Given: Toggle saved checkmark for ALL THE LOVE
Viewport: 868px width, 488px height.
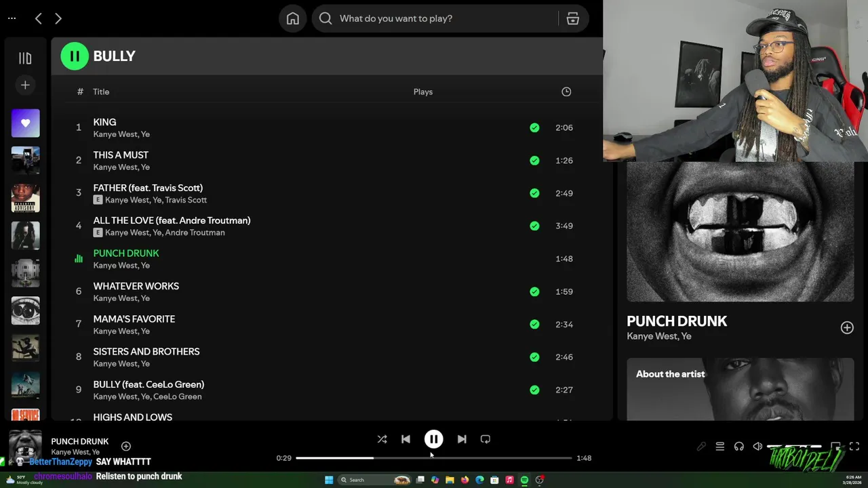Looking at the screenshot, I should click(x=534, y=226).
